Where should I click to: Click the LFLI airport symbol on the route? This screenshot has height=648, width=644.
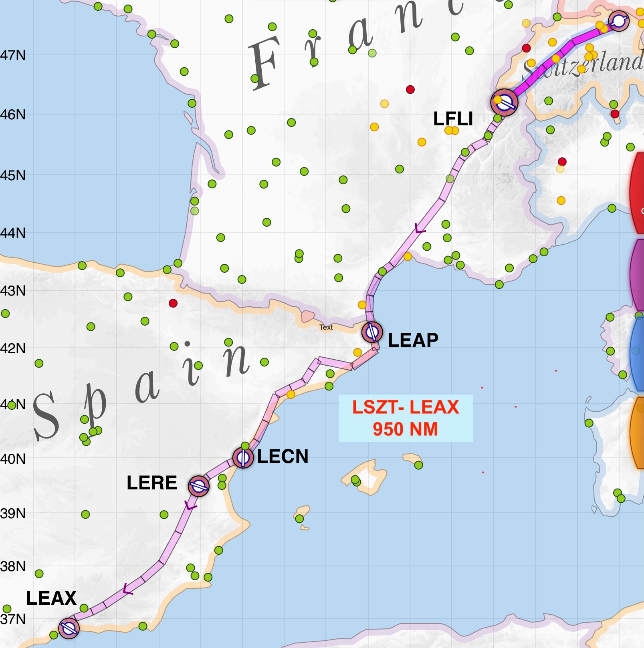504,103
